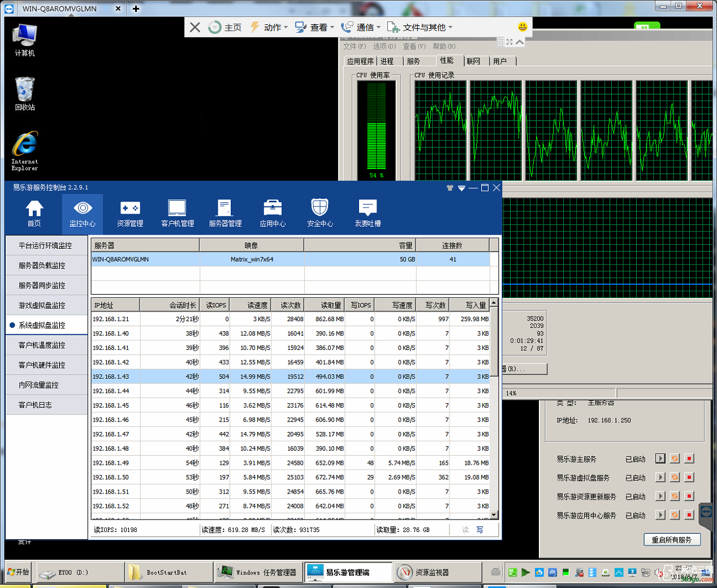Click the session table scrollbar down arrow
The width and height of the screenshot is (717, 588).
[494, 515]
